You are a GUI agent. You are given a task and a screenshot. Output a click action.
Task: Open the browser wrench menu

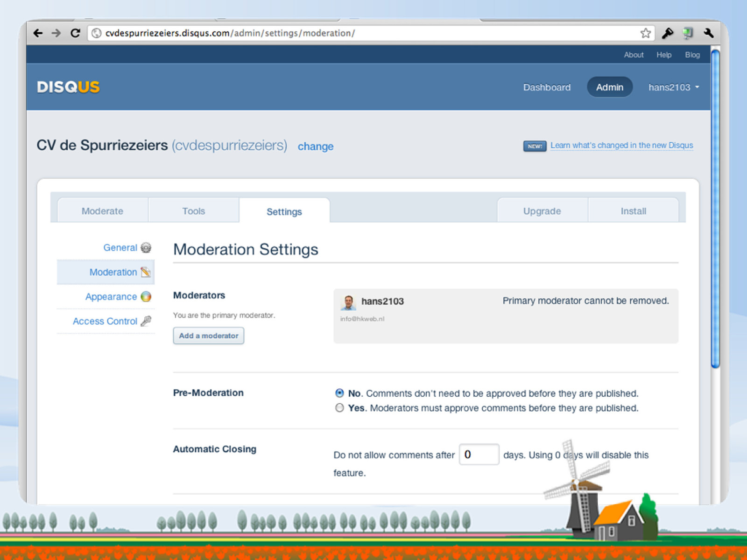tap(709, 33)
